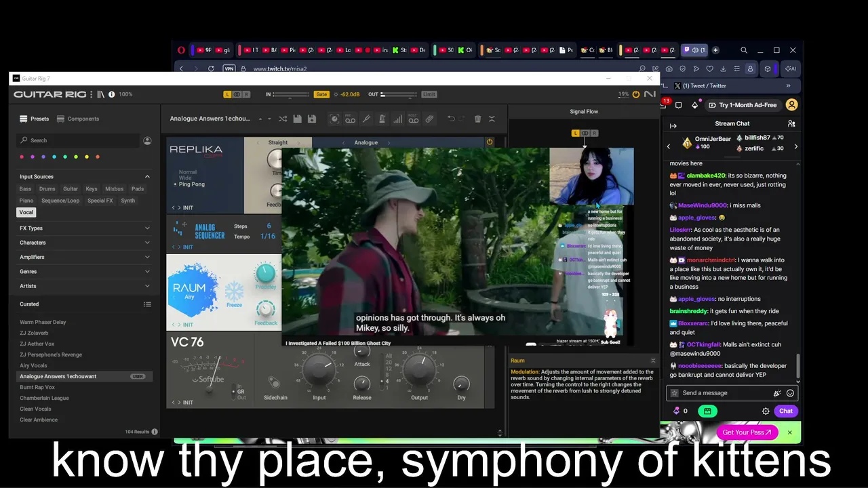This screenshot has height=488, width=868.
Task: Toggle curated list view icon
Action: coord(147,304)
